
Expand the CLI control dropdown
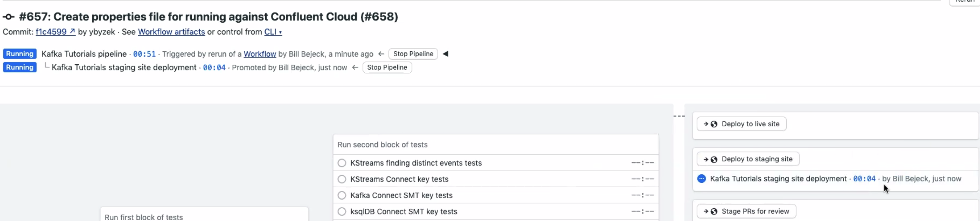pos(273,32)
